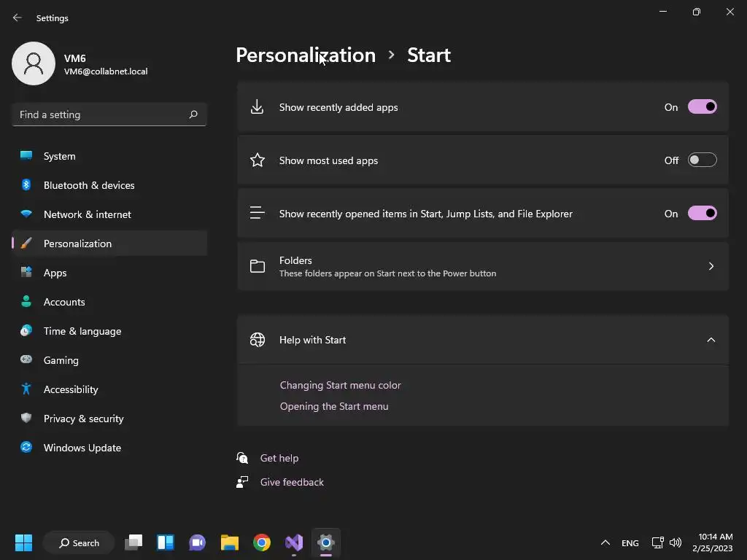Viewport: 747px width, 560px height.
Task: Click the back arrow in Settings
Action: tap(18, 17)
